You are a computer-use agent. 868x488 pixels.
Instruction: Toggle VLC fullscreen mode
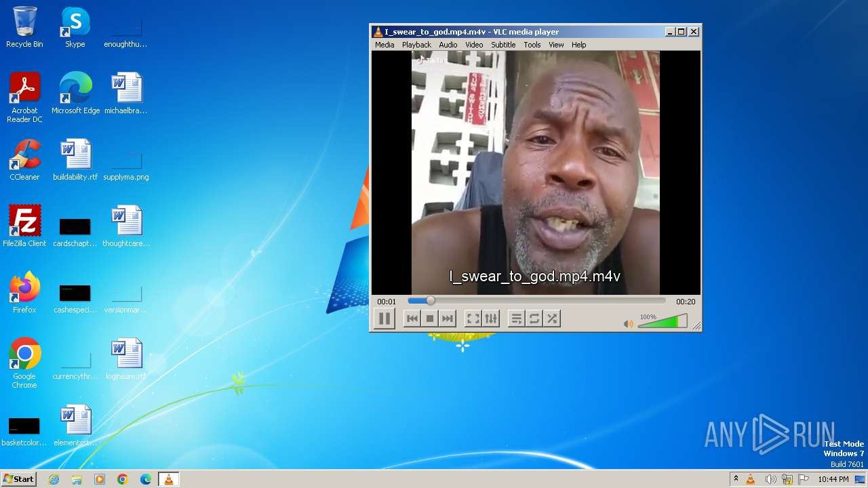[x=473, y=319]
